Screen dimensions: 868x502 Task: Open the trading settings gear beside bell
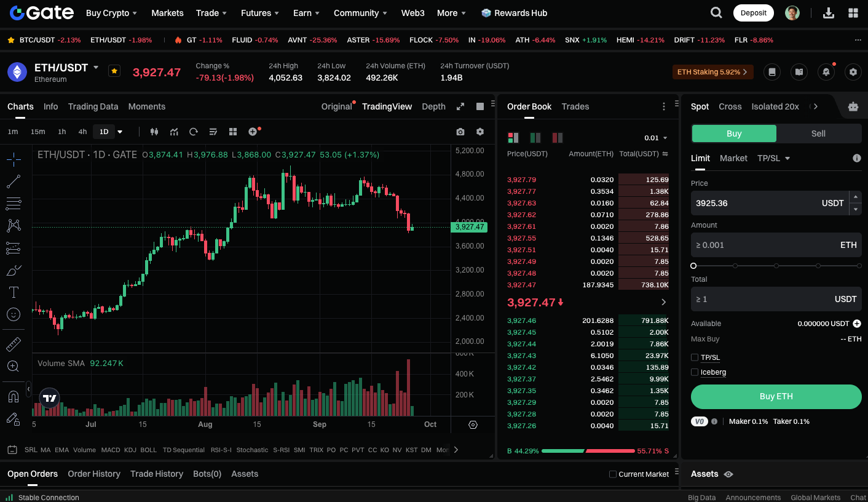coord(853,72)
